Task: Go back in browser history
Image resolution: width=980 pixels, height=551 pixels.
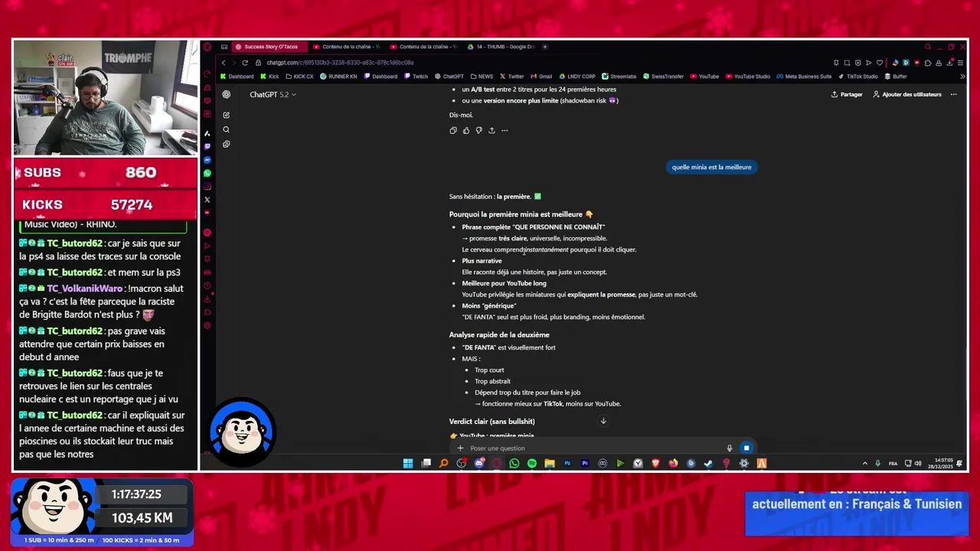Action: click(x=224, y=63)
